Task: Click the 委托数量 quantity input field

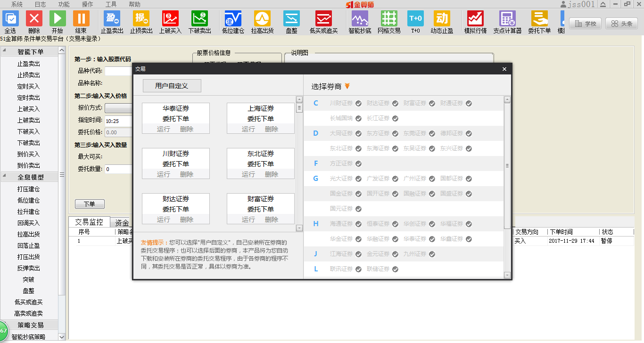Action: (x=119, y=169)
